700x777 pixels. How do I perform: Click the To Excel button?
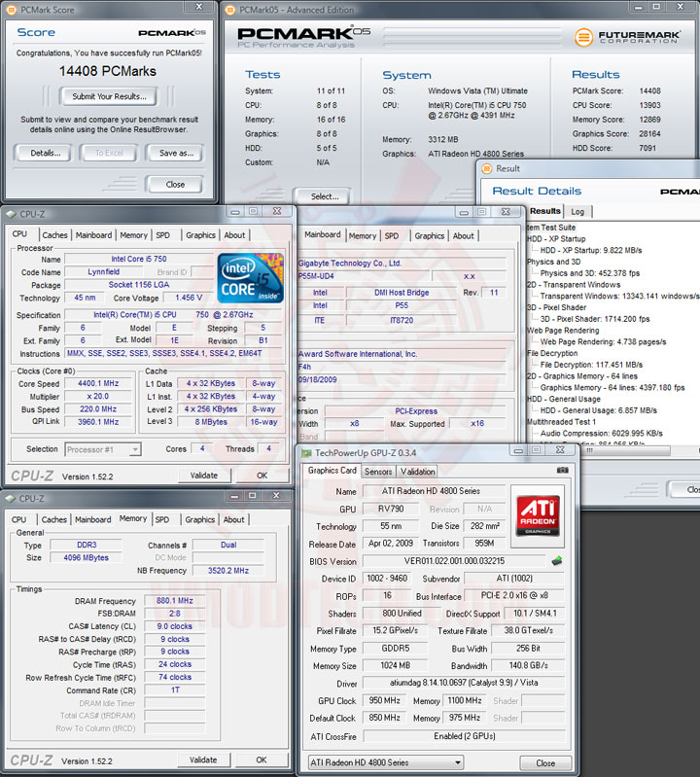[109, 153]
